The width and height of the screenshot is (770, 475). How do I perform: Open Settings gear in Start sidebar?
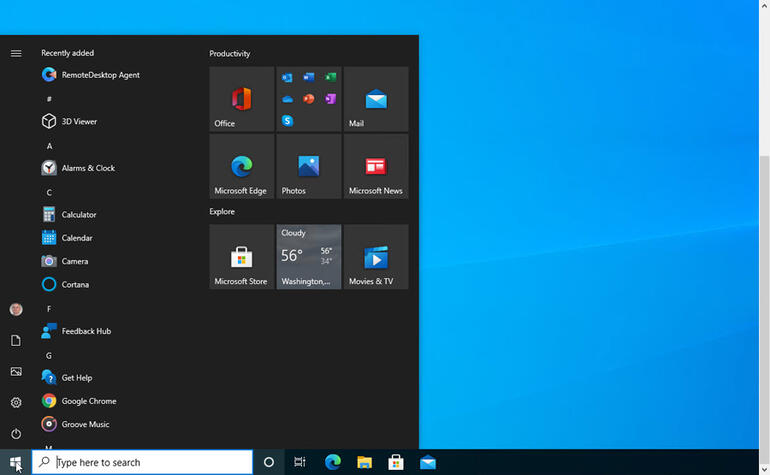coord(16,402)
